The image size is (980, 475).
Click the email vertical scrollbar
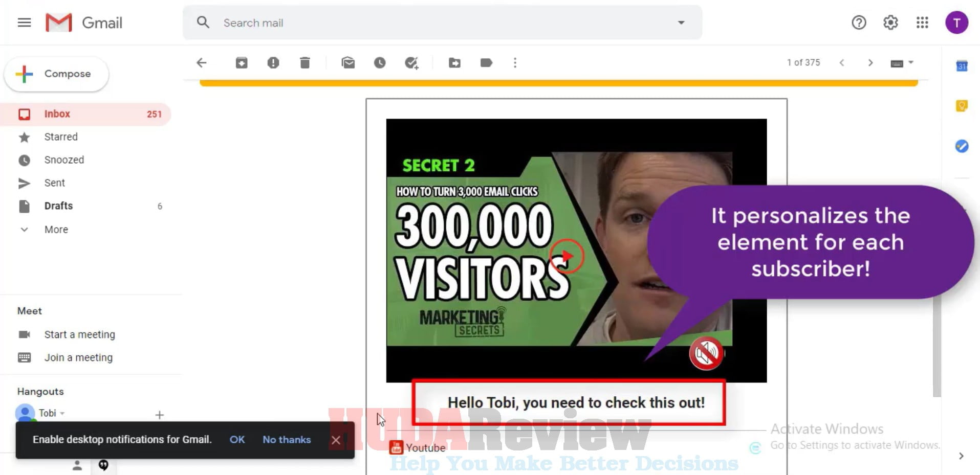point(937,345)
